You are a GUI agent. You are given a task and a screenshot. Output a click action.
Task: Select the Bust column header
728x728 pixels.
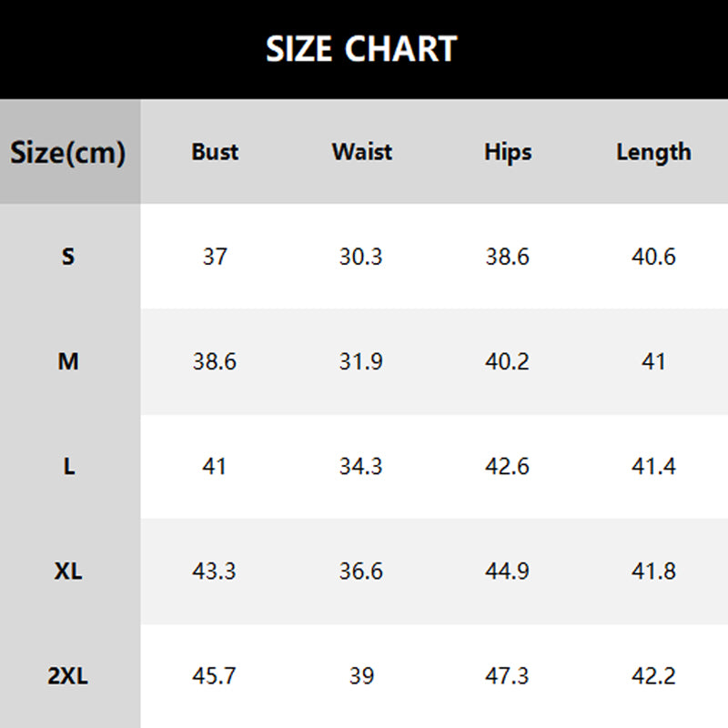[x=215, y=152]
